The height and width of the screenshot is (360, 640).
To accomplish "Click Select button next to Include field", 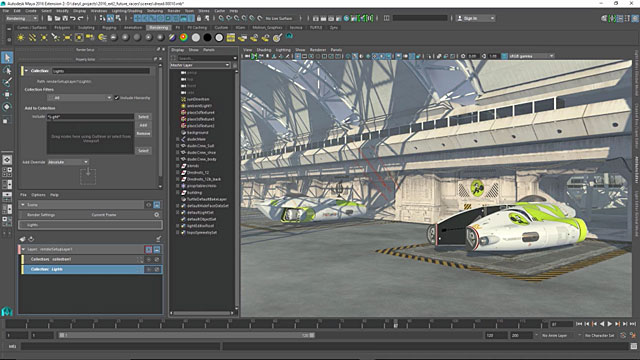I will pyautogui.click(x=143, y=117).
